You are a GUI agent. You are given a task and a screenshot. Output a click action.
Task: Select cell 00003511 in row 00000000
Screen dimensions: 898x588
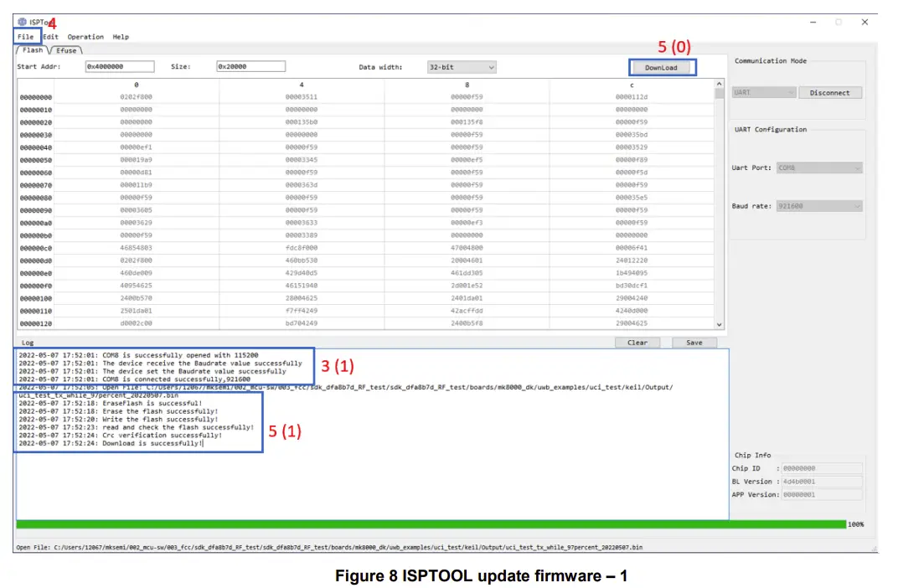tap(302, 97)
